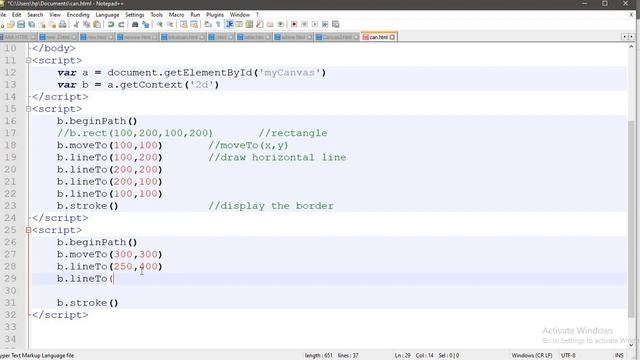Open Folder as Workspace icon
This screenshot has width=640, height=360.
270,24
